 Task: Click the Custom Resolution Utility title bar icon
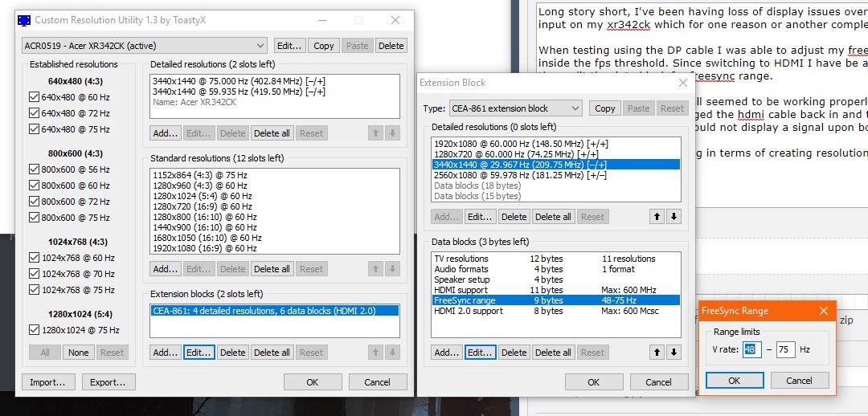[x=25, y=20]
